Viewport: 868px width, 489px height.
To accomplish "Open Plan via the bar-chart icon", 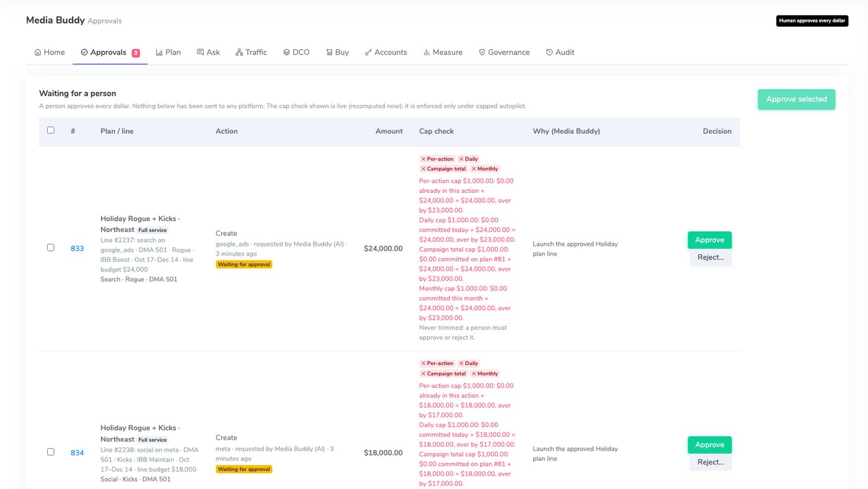I will coord(159,53).
